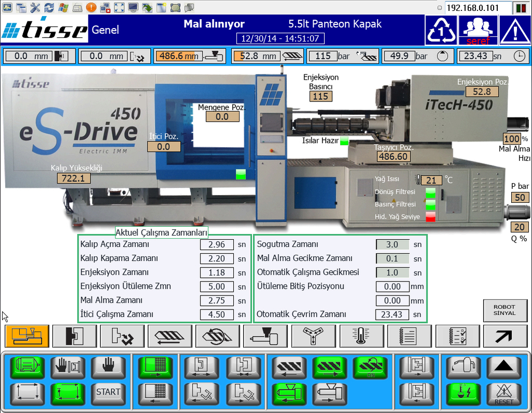This screenshot has height=413, width=532.
Task: Click the ROBOT SİNYAL button
Action: point(505,310)
